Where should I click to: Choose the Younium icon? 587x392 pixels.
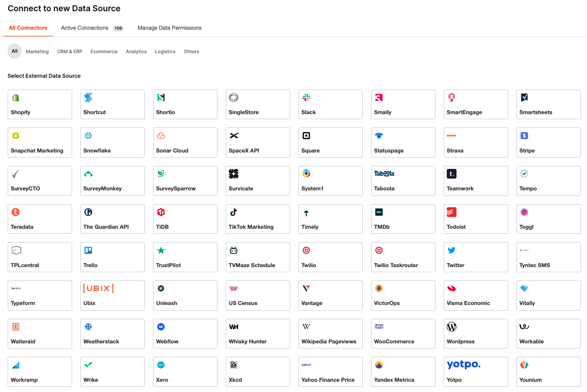pos(524,365)
